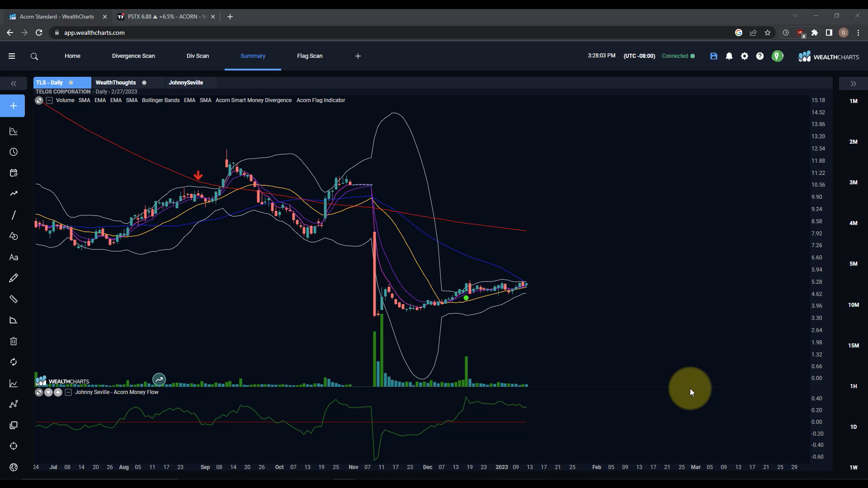Open the browser extensions puzzle icon
868x488 pixels.
tap(815, 33)
